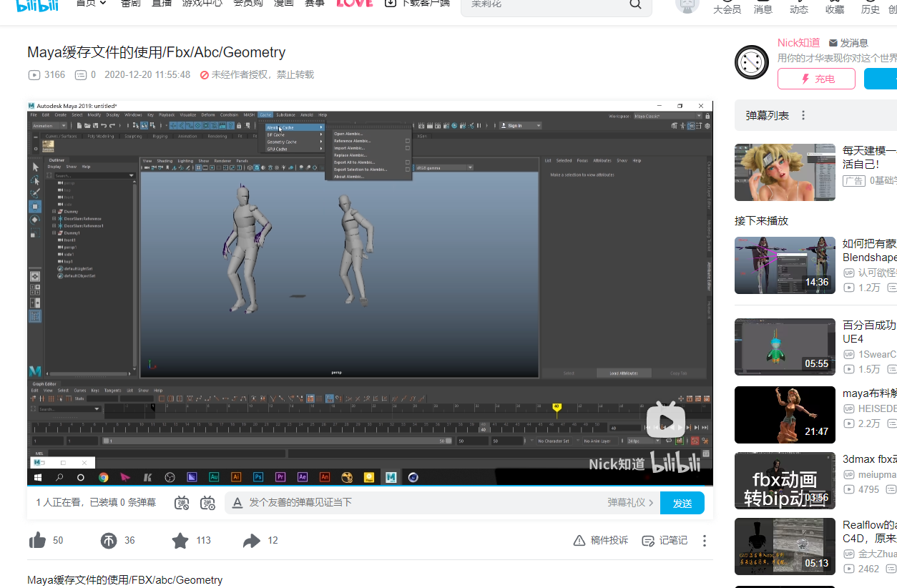
Task: Select Maya's arrow Select tool in video
Action: coord(35,167)
